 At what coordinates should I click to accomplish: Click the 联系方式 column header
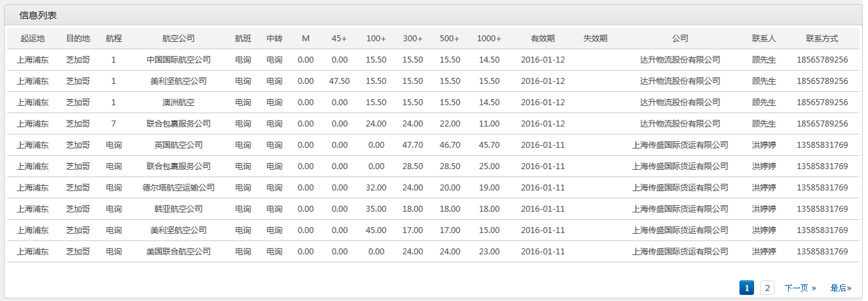822,39
